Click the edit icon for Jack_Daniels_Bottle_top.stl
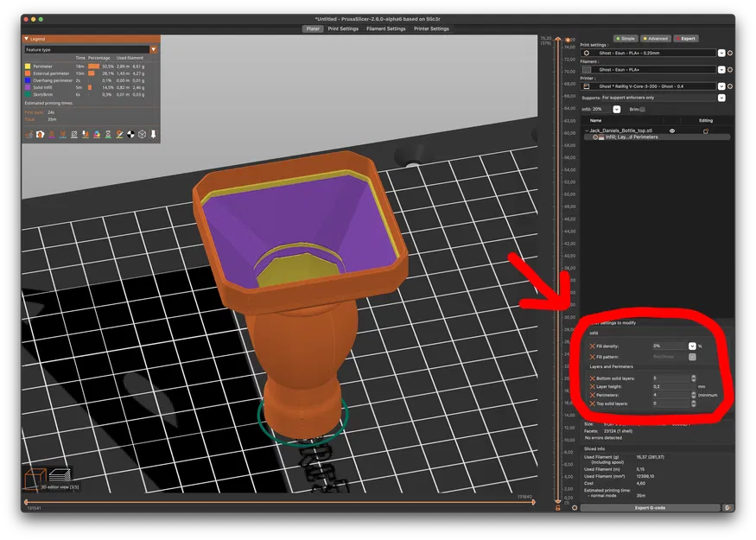This screenshot has height=540, width=756. 705,131
